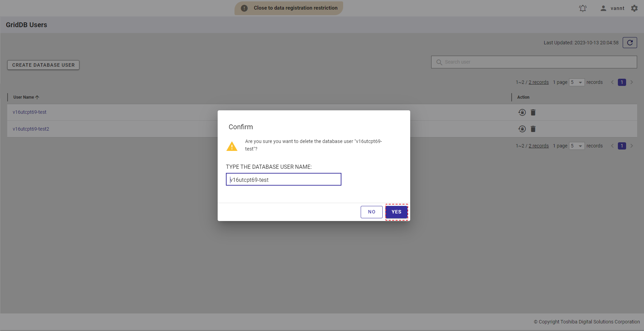Click trash icon for v16utcpt69-test2

point(533,129)
